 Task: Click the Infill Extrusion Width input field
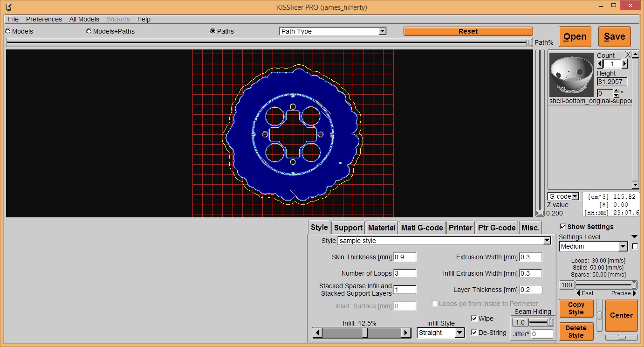[x=531, y=273]
